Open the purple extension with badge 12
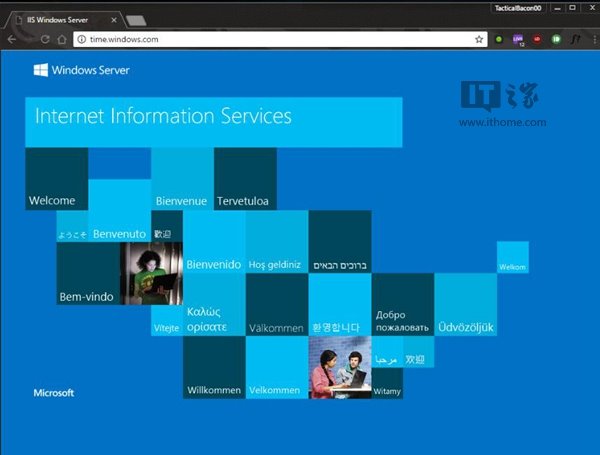Image resolution: width=600 pixels, height=455 pixels. coord(518,39)
